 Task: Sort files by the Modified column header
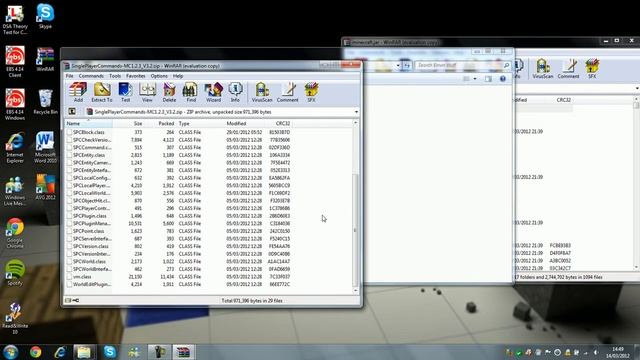(244, 123)
